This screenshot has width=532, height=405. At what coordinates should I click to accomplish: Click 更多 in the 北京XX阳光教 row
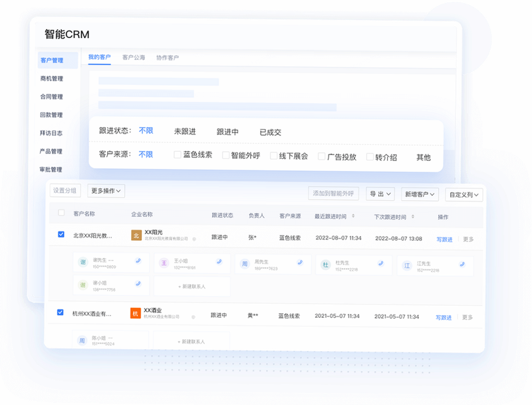coord(468,239)
